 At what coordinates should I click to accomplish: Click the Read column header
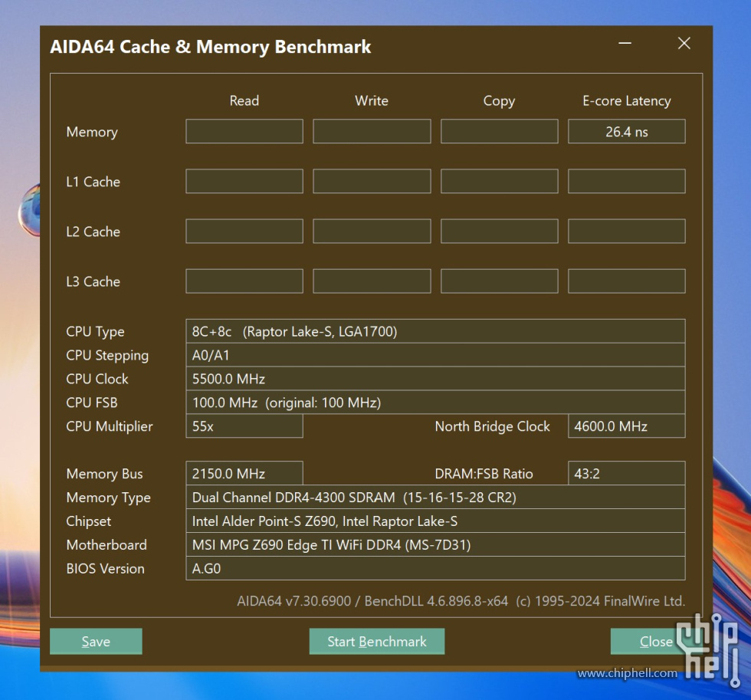(244, 100)
